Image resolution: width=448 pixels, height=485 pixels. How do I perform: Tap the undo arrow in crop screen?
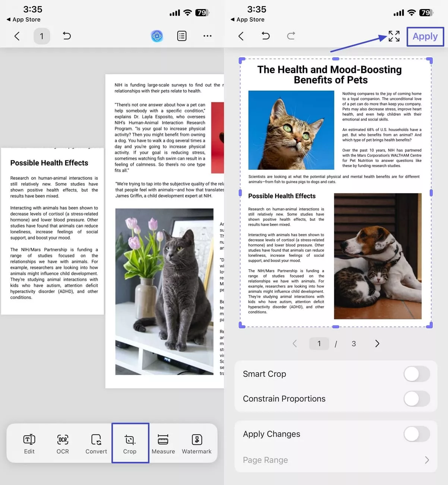click(266, 36)
